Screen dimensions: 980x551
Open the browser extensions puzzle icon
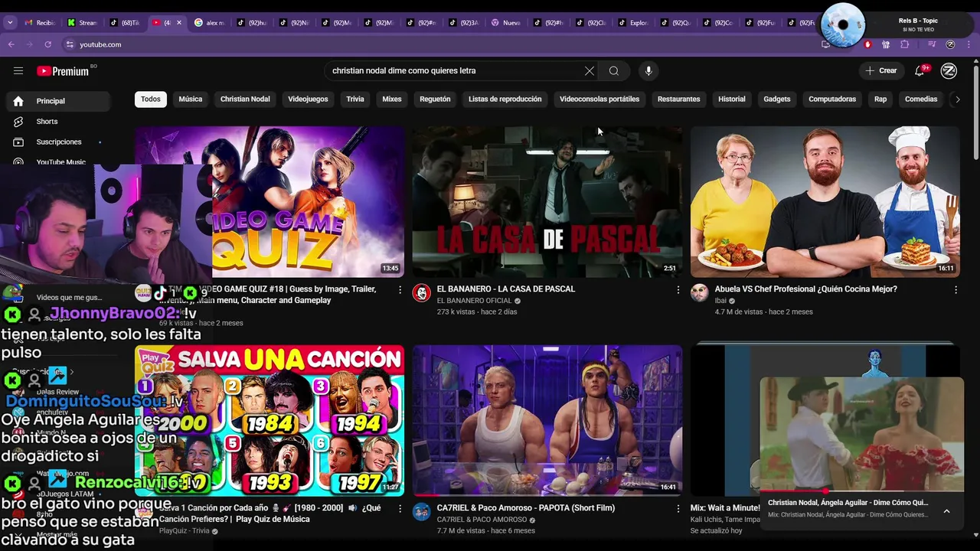tap(904, 44)
